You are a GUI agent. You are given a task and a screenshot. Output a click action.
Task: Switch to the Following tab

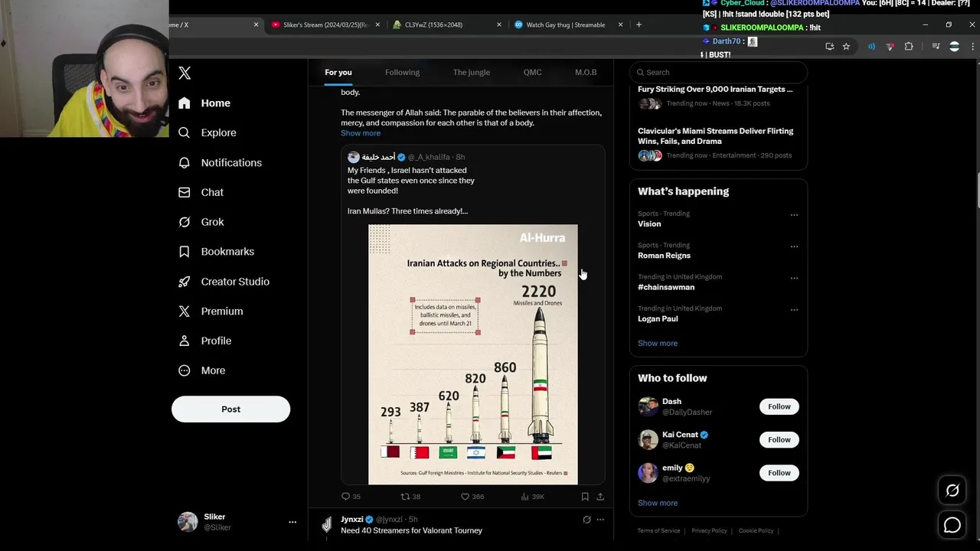click(x=402, y=72)
